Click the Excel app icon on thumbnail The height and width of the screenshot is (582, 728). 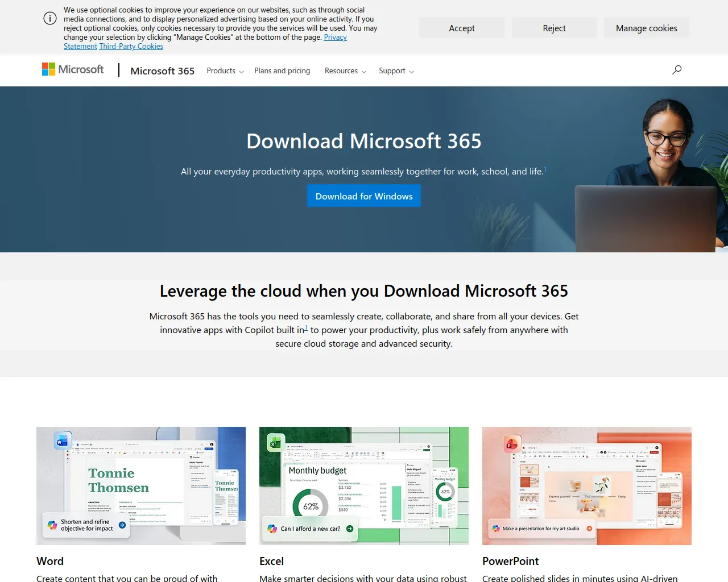point(276,443)
